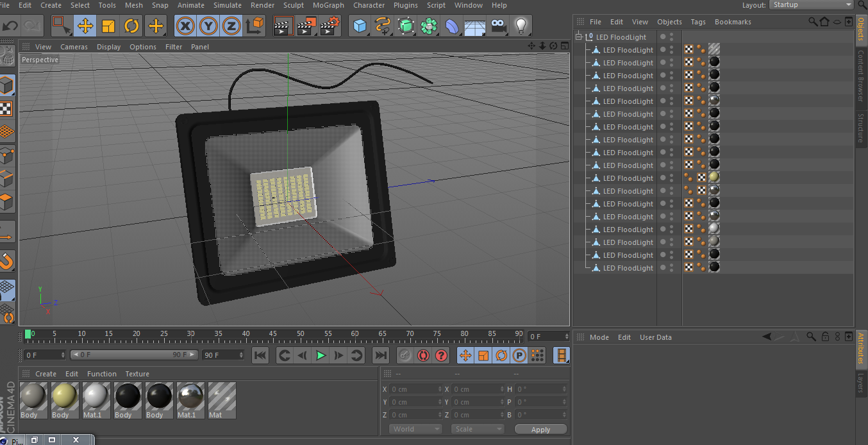
Task: Switch to the Content Browser tab
Action: 861,75
